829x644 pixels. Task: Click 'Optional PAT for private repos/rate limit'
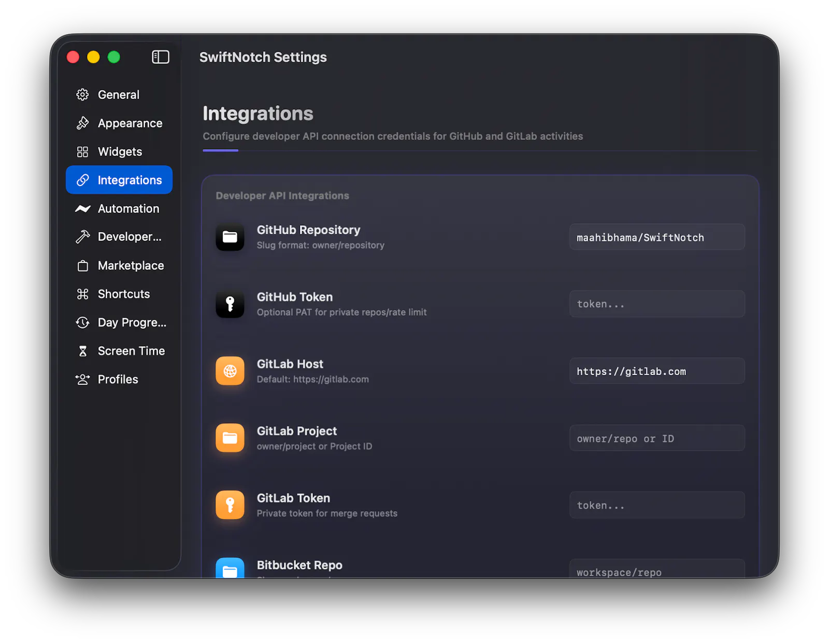click(342, 312)
